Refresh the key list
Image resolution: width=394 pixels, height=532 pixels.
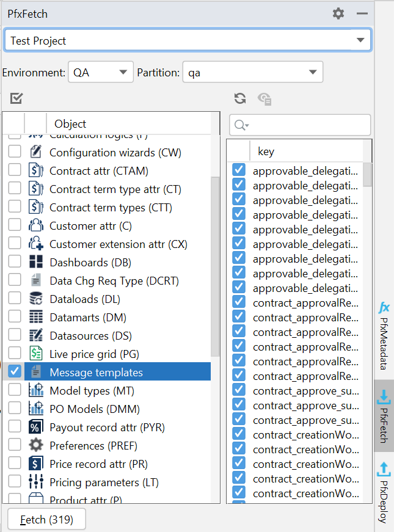(x=240, y=98)
